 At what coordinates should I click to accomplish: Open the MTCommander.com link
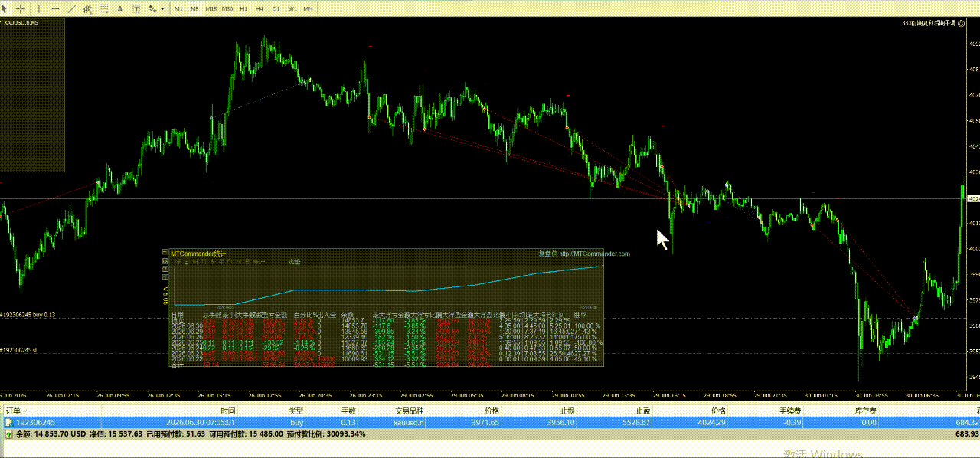click(594, 254)
